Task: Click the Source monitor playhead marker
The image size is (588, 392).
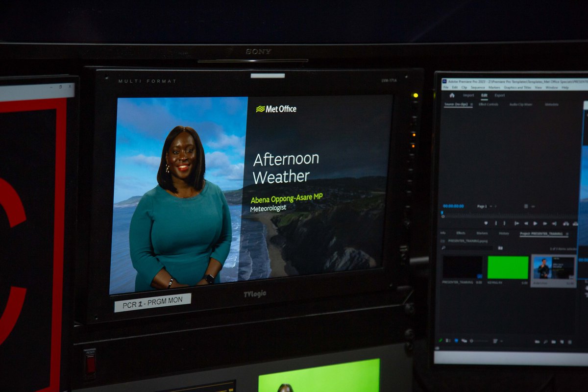Action: pos(442,213)
